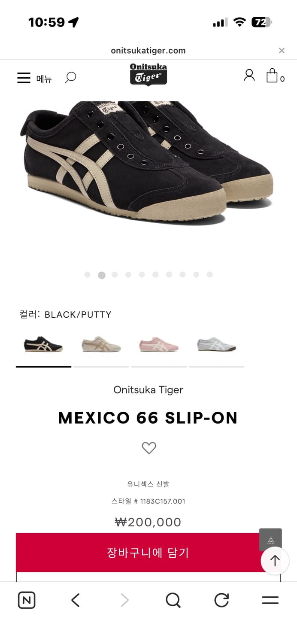This screenshot has height=644, width=297.
Task: Add to cart with 장바구니에 담기 button
Action: click(x=148, y=553)
